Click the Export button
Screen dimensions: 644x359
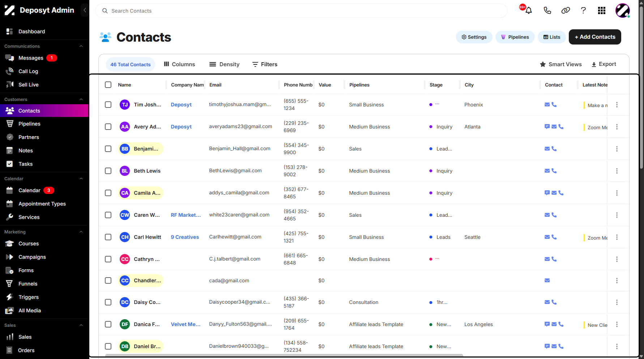[604, 64]
